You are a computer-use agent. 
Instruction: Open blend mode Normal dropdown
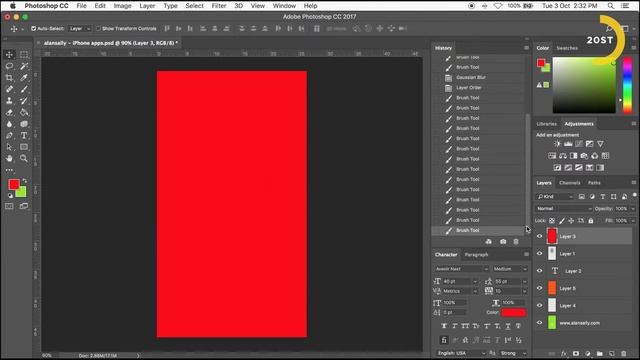[x=564, y=209]
